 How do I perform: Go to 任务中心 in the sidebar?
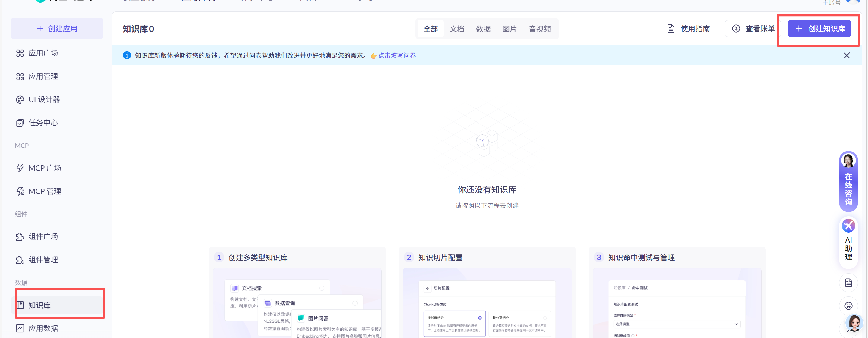pyautogui.click(x=43, y=123)
